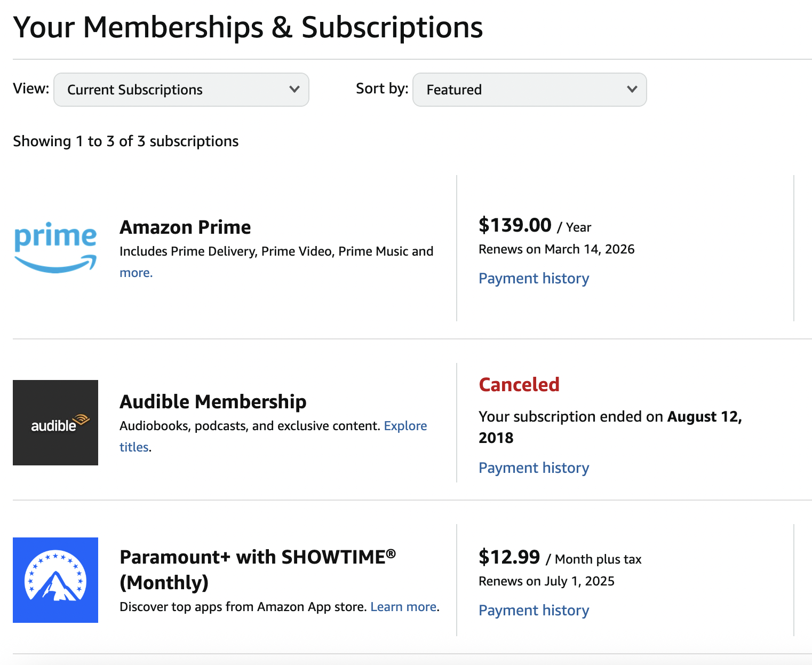Click the Paramount+ mountain logo
Viewport: 812px width, 665px height.
tap(55, 580)
